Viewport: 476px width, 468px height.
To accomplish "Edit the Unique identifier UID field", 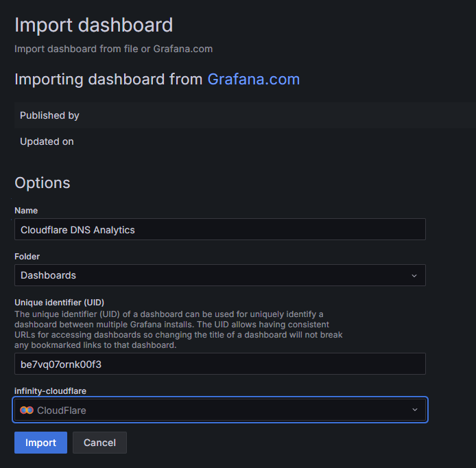I will coord(219,364).
